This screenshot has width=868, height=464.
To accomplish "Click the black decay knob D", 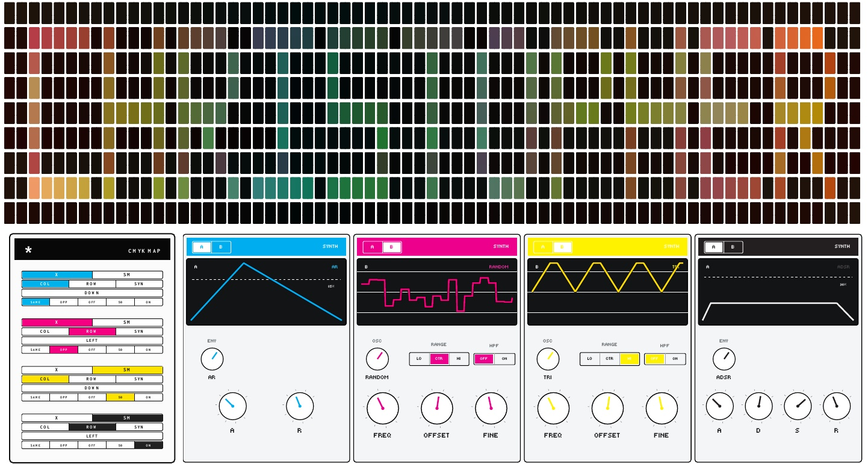I will tap(758, 406).
